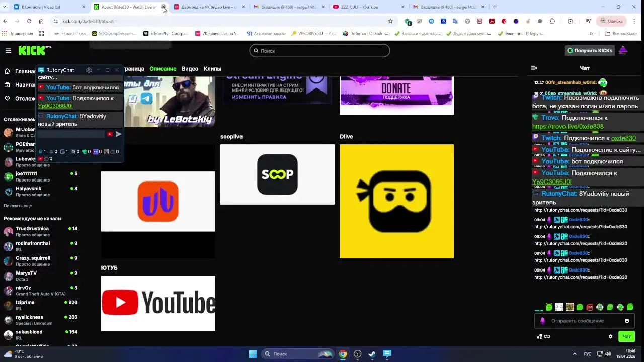Open the Windows Start menu

pyautogui.click(x=253, y=354)
